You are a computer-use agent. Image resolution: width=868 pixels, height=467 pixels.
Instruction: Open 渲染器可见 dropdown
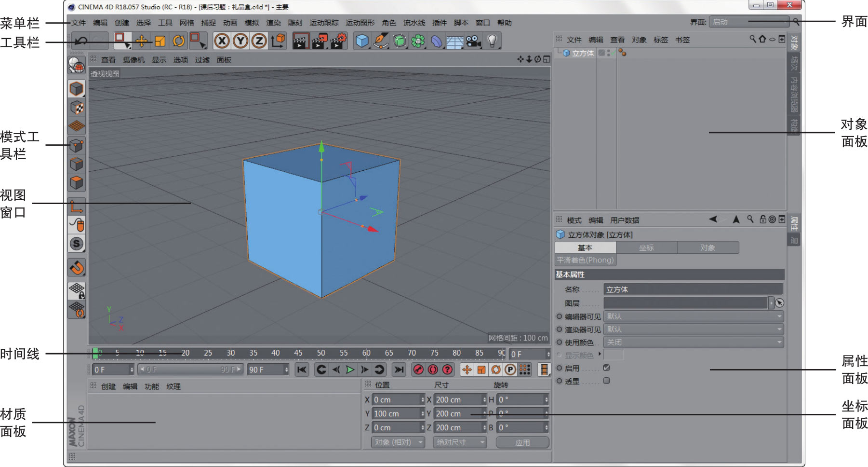pos(694,330)
